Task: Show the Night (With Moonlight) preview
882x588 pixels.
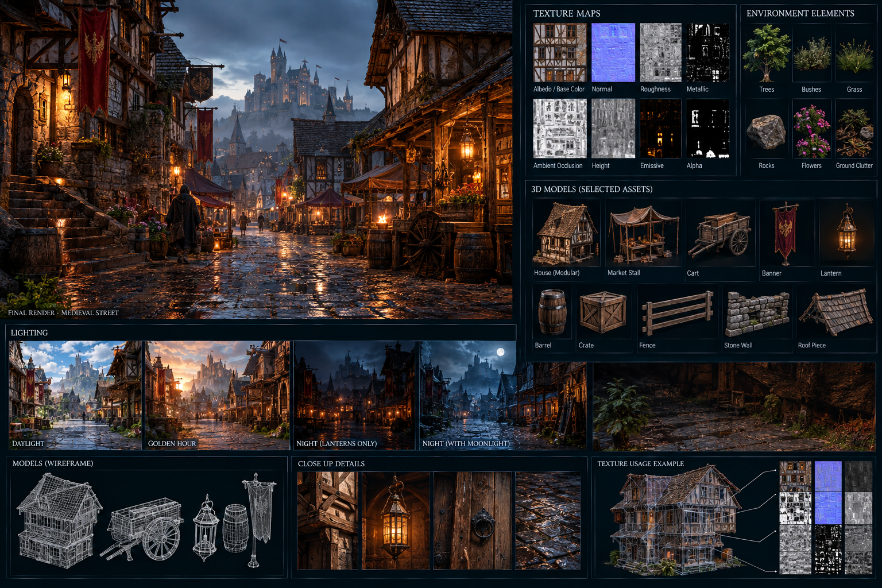Action: [x=503, y=395]
